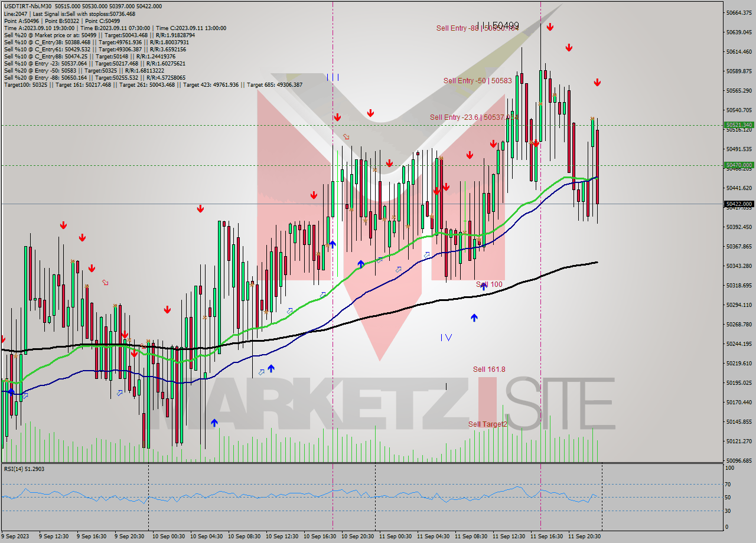This screenshot has width=756, height=543.
Task: Click the 50614.460 price axis value
Action: pyautogui.click(x=739, y=51)
